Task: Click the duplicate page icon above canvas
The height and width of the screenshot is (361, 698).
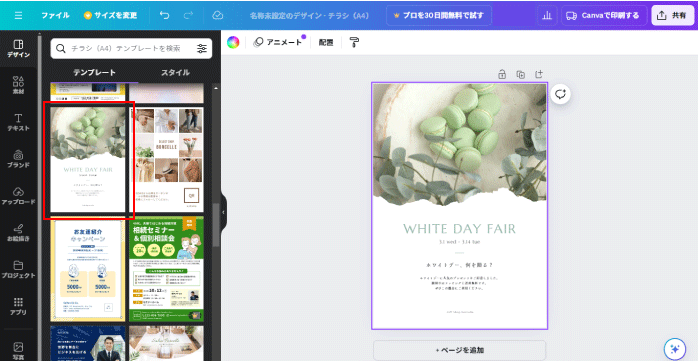Action: 520,74
